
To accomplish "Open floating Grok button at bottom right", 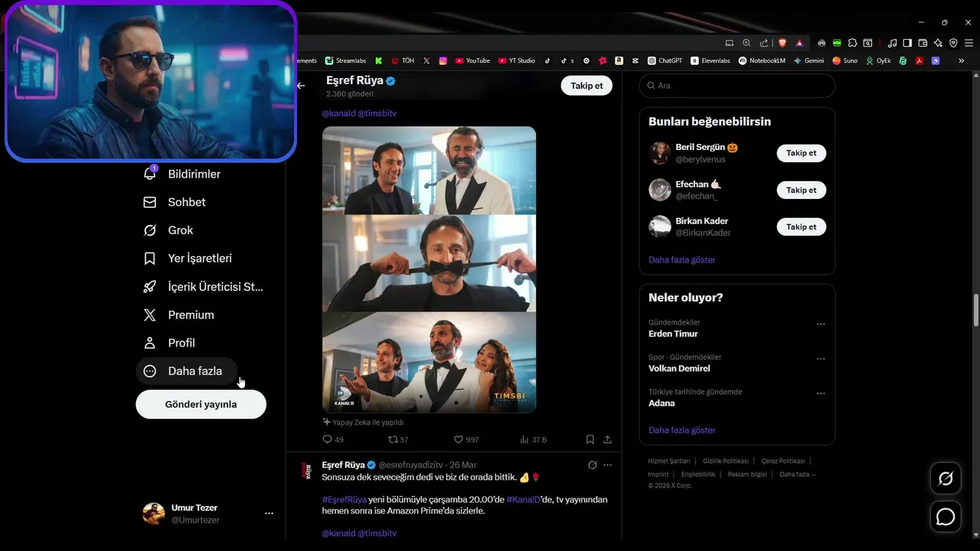I will coord(946,479).
